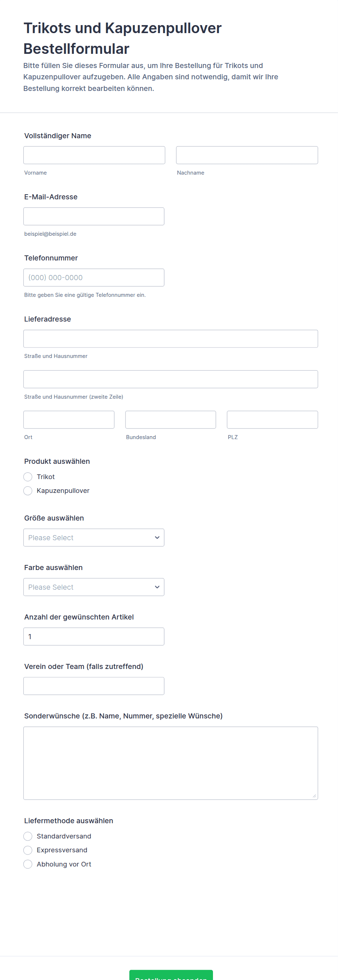Click inside the Sonderwünsche text area

coord(170,763)
